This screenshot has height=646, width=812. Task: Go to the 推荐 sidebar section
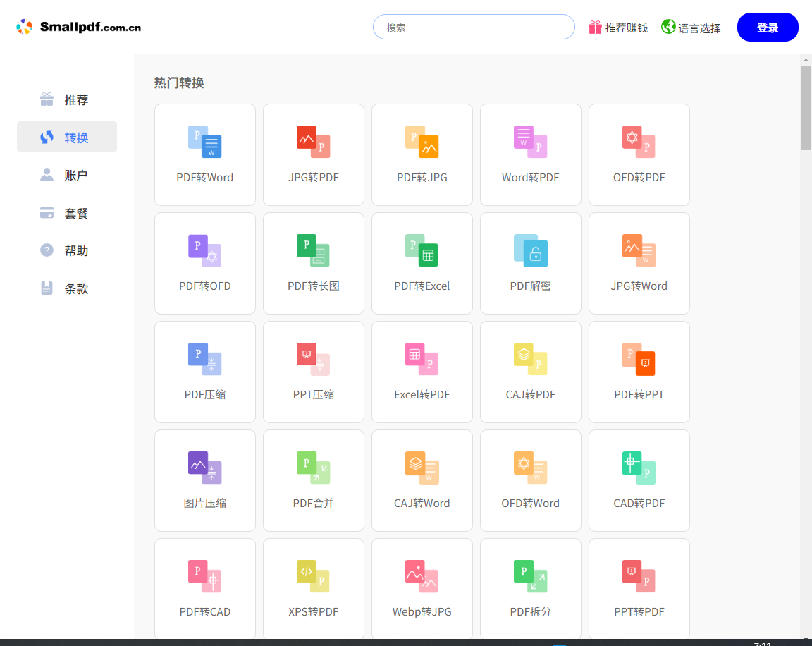[67, 99]
